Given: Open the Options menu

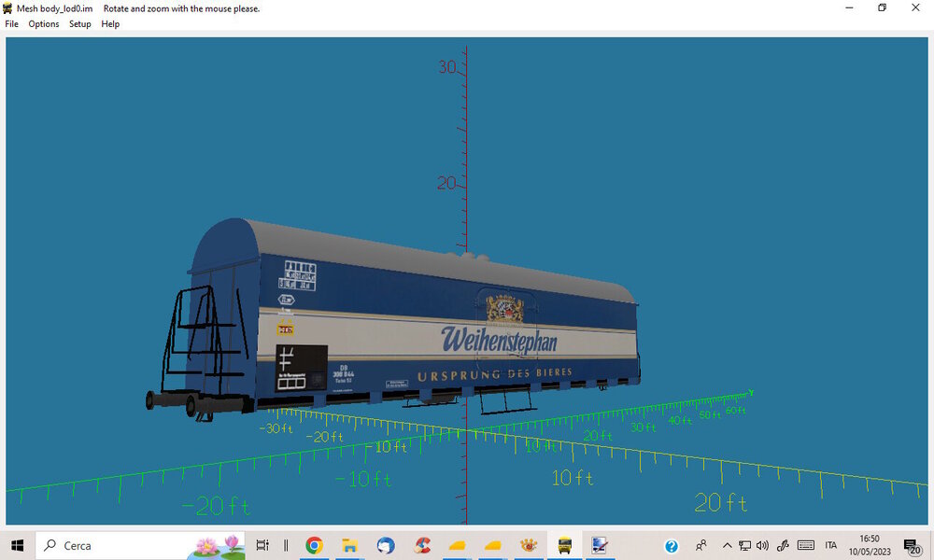Looking at the screenshot, I should 44,24.
